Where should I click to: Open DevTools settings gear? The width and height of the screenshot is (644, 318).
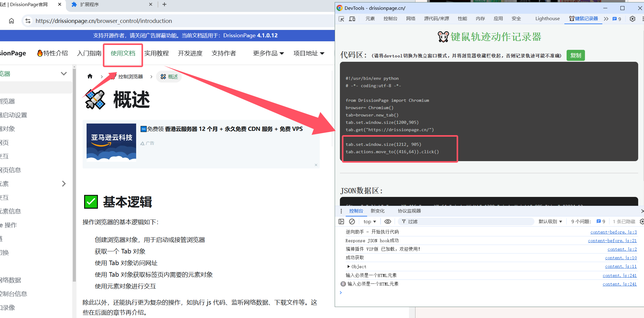(x=632, y=19)
